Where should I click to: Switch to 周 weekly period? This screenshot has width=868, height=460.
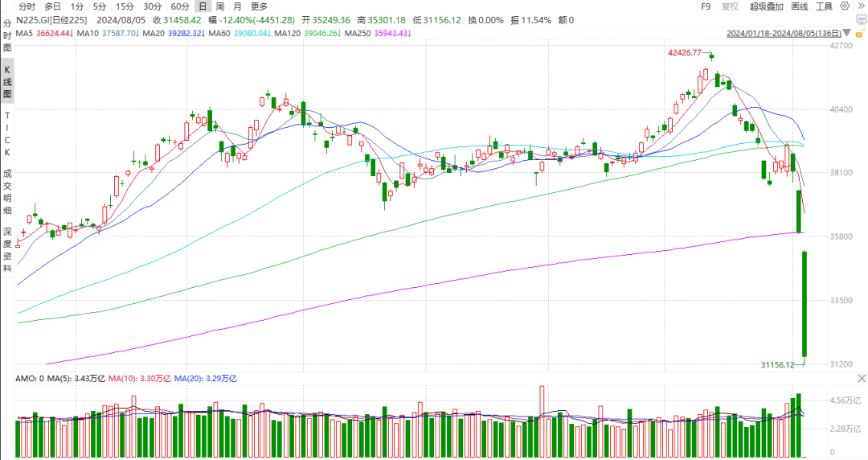(x=220, y=6)
